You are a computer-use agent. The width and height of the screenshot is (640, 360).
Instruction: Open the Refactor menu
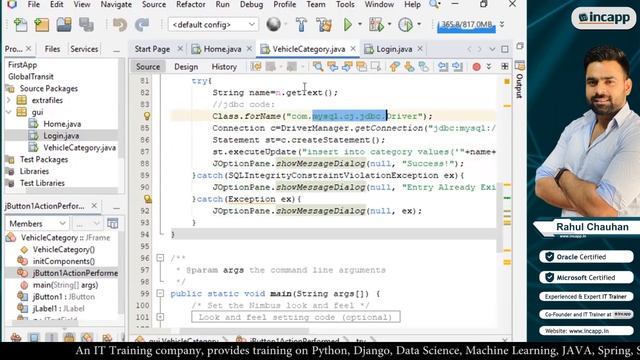pos(191,4)
